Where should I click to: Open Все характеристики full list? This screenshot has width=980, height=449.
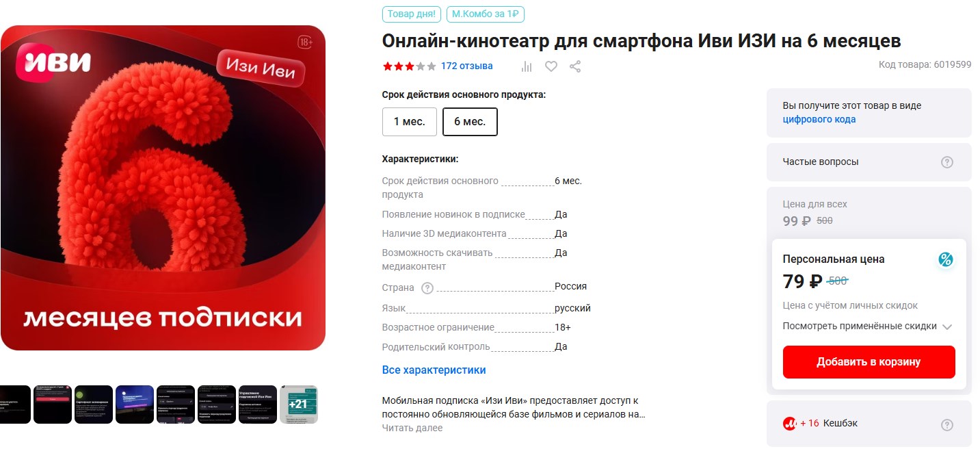tap(434, 370)
